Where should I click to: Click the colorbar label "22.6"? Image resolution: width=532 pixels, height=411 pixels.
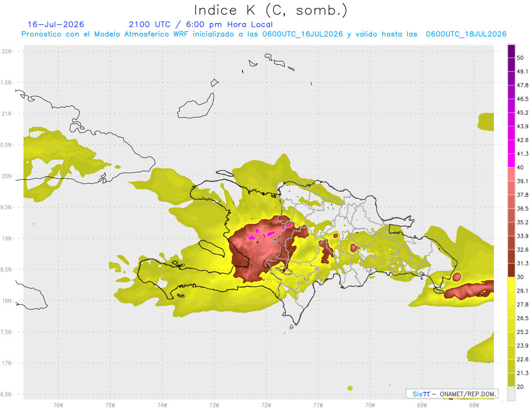tap(523, 360)
